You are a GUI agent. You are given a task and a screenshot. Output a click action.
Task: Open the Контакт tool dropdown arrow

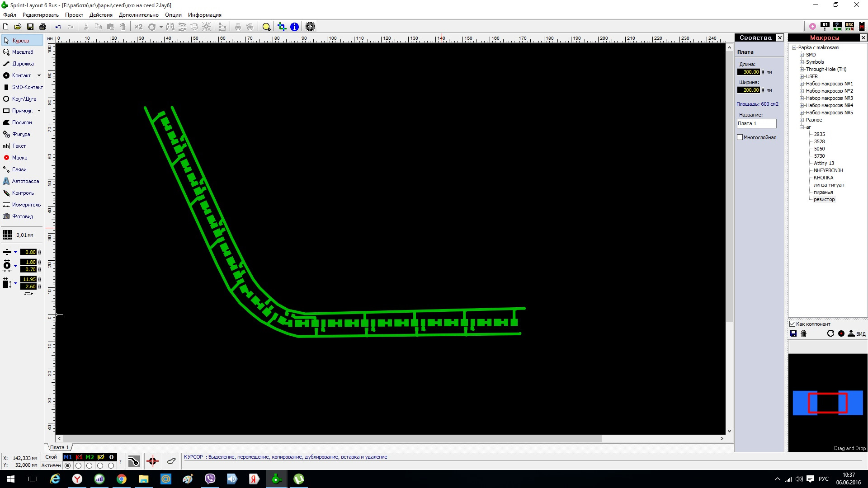coord(39,75)
